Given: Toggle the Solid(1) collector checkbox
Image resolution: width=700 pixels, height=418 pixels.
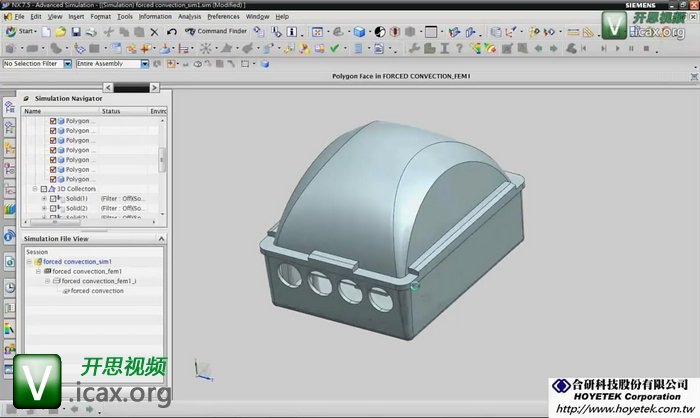Looking at the screenshot, I should [53, 199].
